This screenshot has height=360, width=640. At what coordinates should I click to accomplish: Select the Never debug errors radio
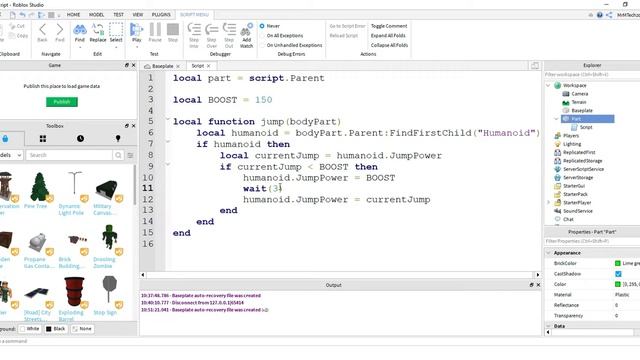(262, 26)
